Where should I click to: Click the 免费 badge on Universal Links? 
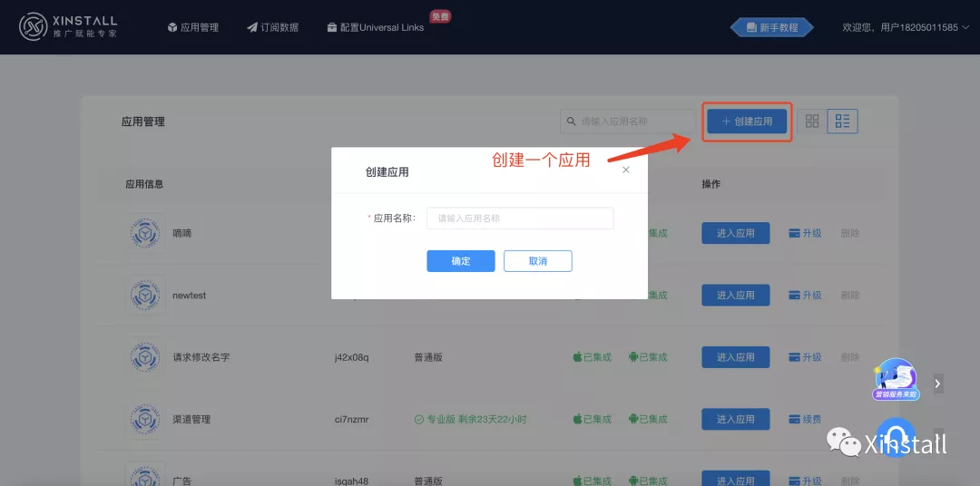pyautogui.click(x=440, y=16)
